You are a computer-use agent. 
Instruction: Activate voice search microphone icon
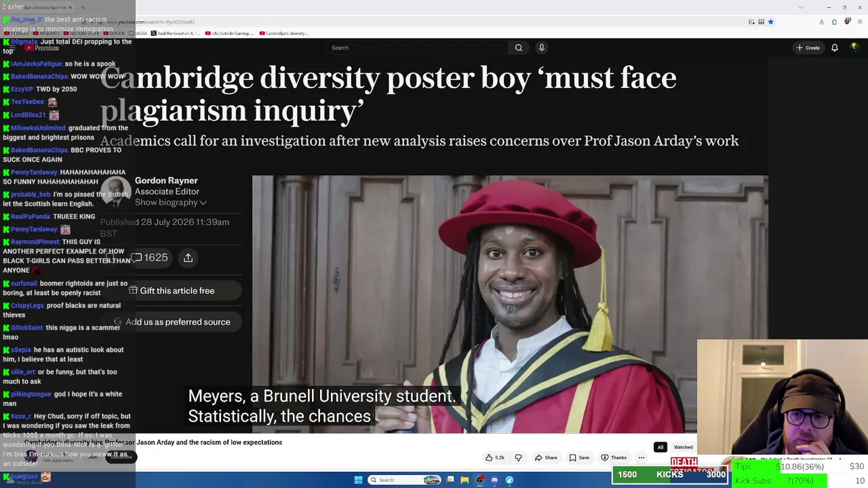pos(541,47)
